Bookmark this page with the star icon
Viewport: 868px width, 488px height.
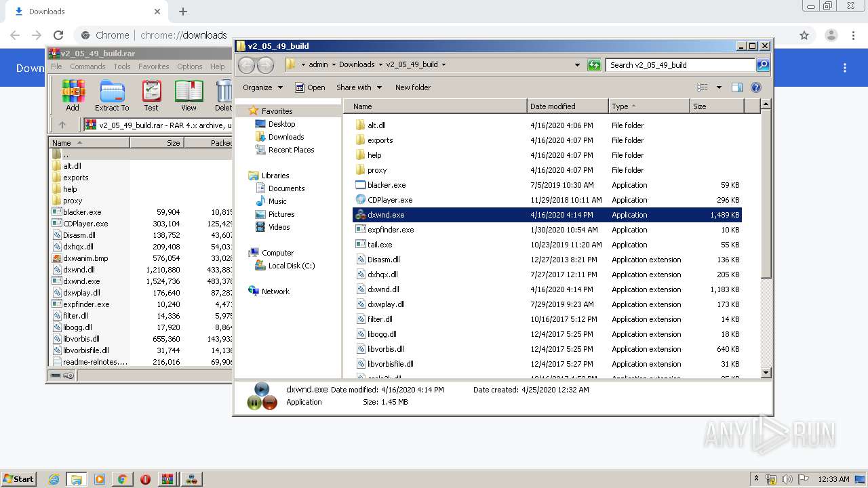pyautogui.click(x=804, y=35)
